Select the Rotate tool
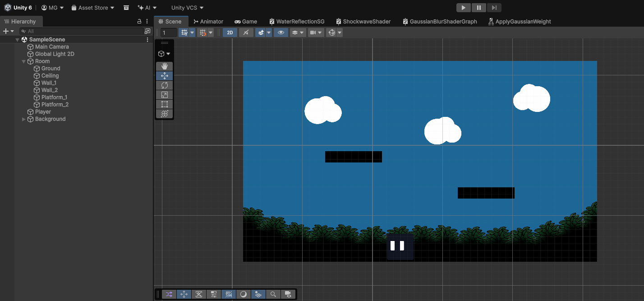The width and height of the screenshot is (644, 301). (x=164, y=85)
